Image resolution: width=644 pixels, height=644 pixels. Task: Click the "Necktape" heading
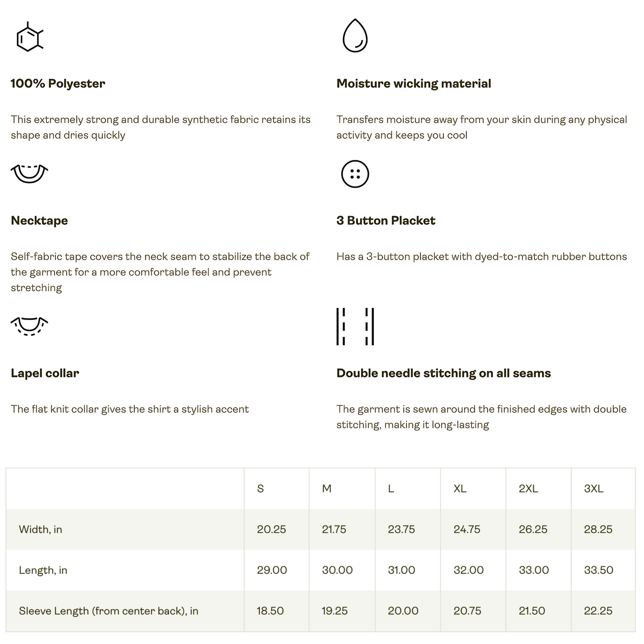point(39,221)
